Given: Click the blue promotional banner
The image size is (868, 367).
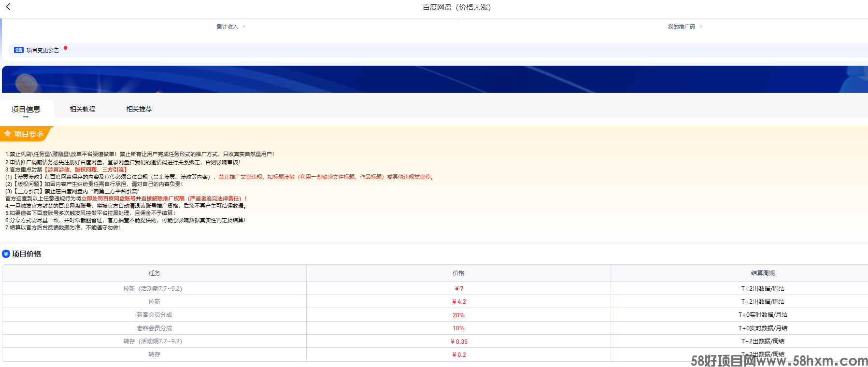Looking at the screenshot, I should click(x=435, y=79).
